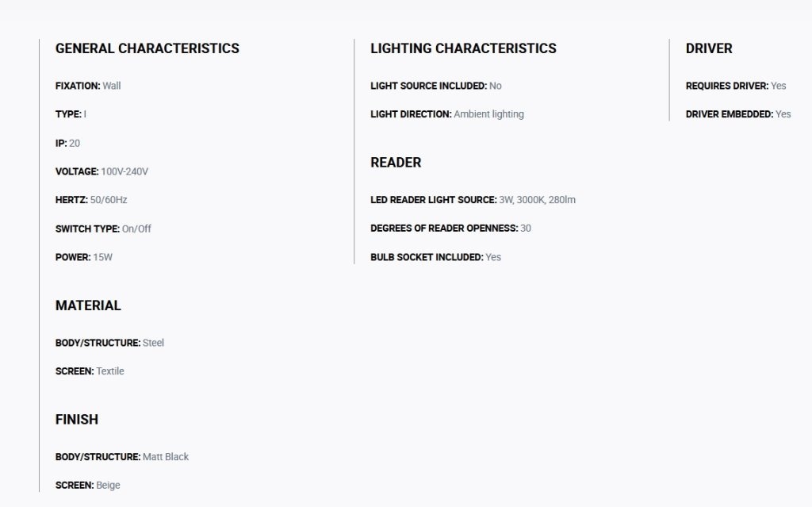812x507 pixels.
Task: Click the Matt Black finish text
Action: [166, 457]
